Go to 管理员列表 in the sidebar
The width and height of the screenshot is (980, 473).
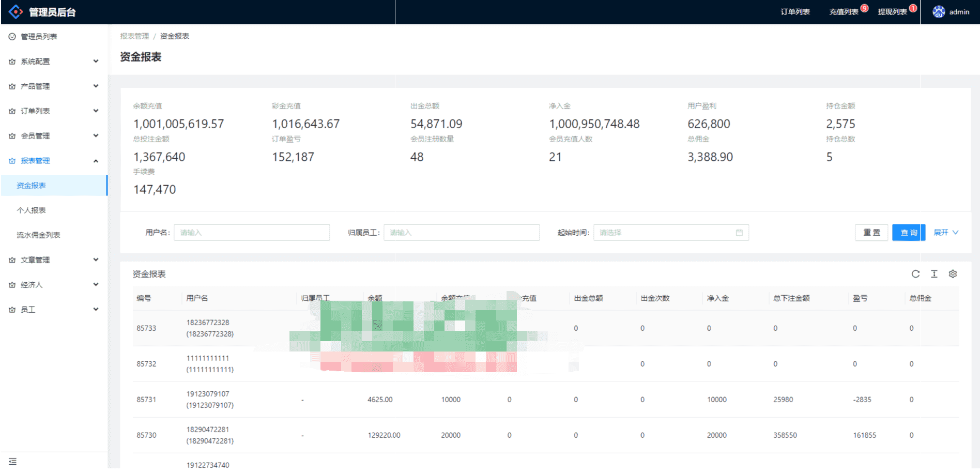pos(39,37)
